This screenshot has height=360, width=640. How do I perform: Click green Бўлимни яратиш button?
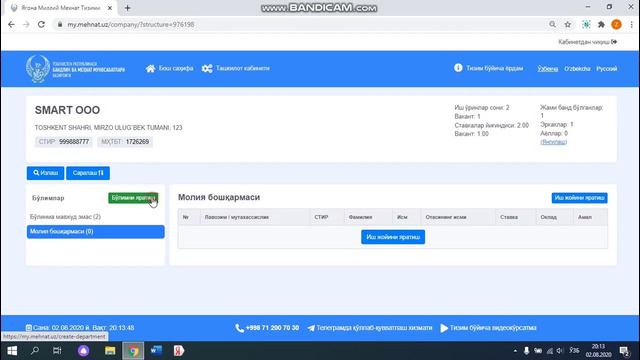pos(133,198)
